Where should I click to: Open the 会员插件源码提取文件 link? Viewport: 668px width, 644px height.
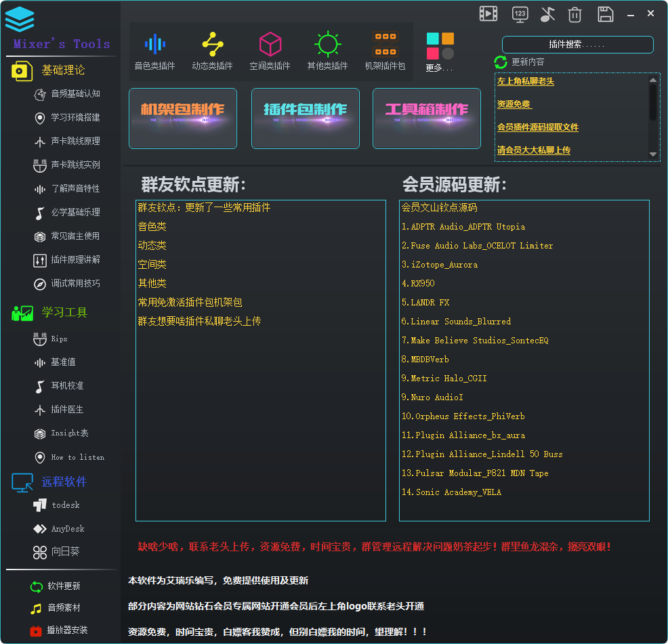pos(538,127)
